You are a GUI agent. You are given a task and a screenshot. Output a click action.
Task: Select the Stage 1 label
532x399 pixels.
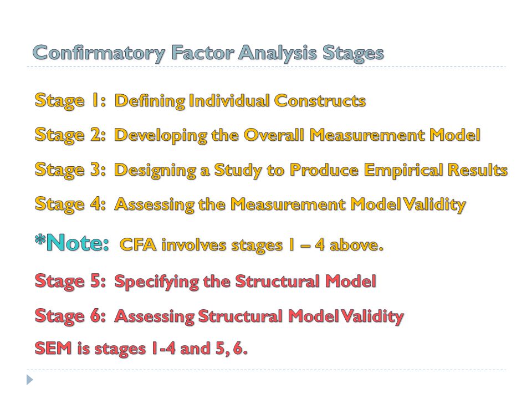[70, 101]
